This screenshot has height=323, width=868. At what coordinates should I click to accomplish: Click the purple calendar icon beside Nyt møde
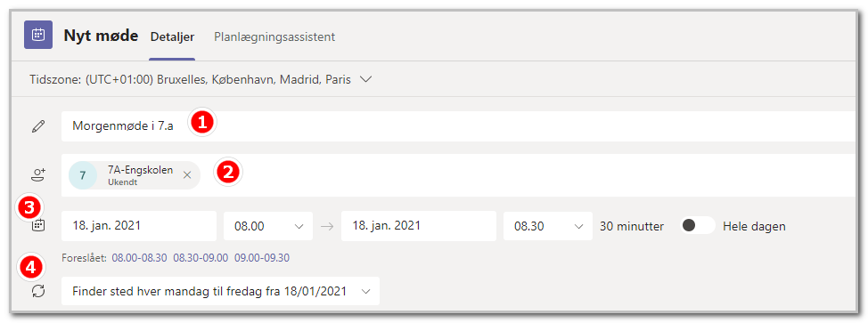point(38,35)
